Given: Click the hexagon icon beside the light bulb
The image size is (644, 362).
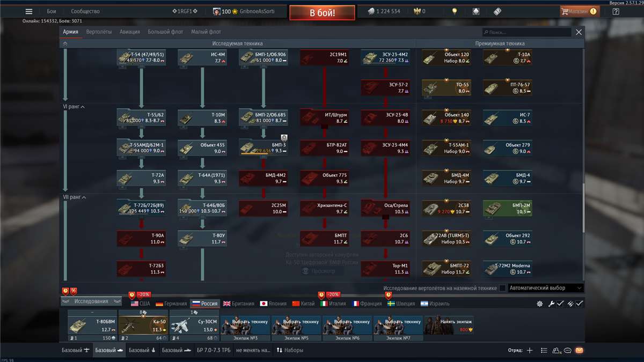Looking at the screenshot, I should pos(476,11).
